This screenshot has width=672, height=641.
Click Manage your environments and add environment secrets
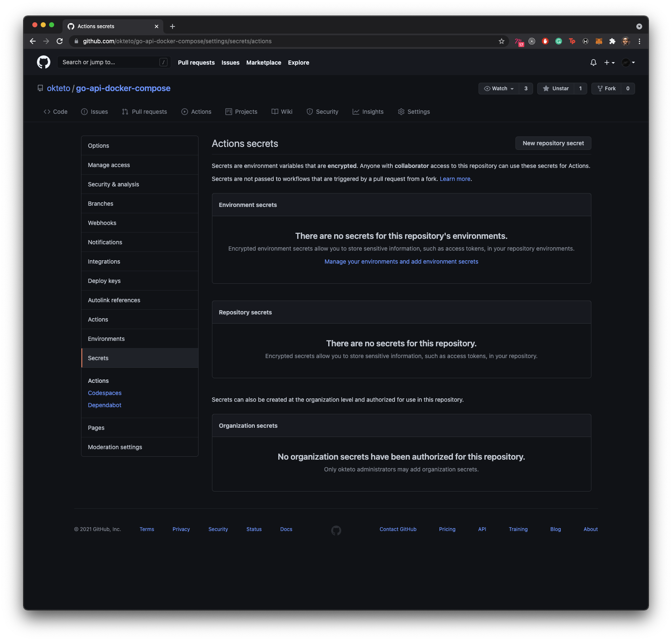(401, 262)
